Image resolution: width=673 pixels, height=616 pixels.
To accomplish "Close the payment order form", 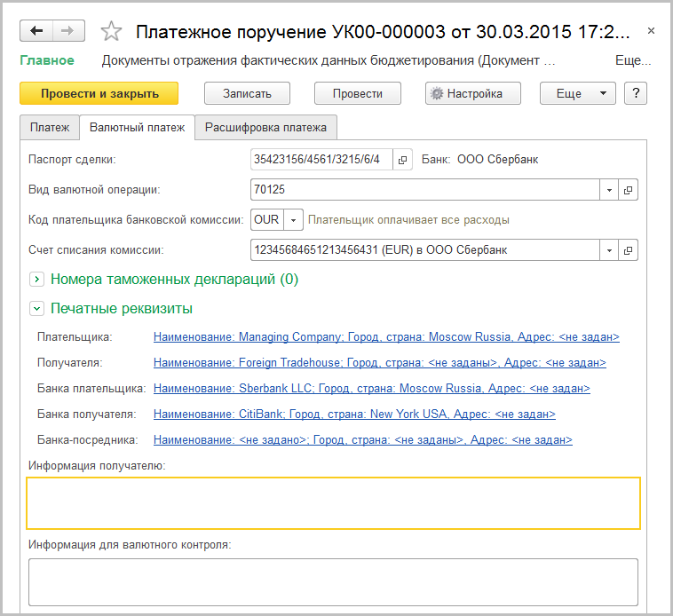I will [651, 31].
